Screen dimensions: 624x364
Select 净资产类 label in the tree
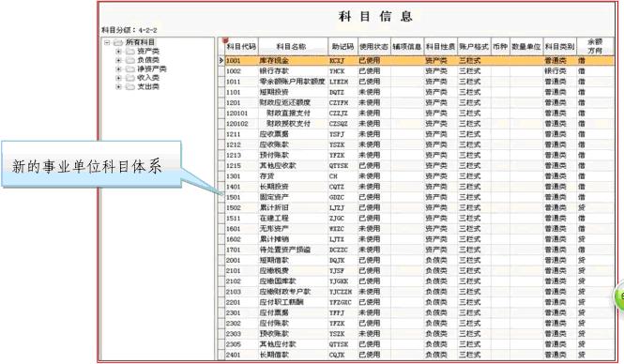coord(152,68)
